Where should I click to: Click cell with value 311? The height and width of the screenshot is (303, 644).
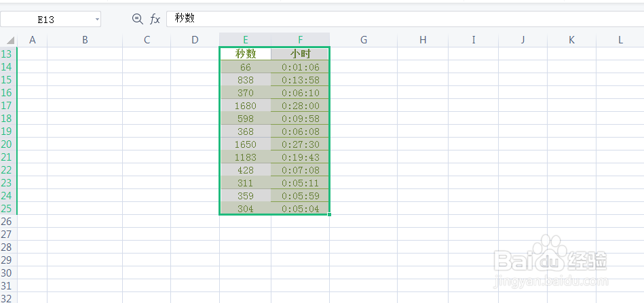(x=246, y=183)
